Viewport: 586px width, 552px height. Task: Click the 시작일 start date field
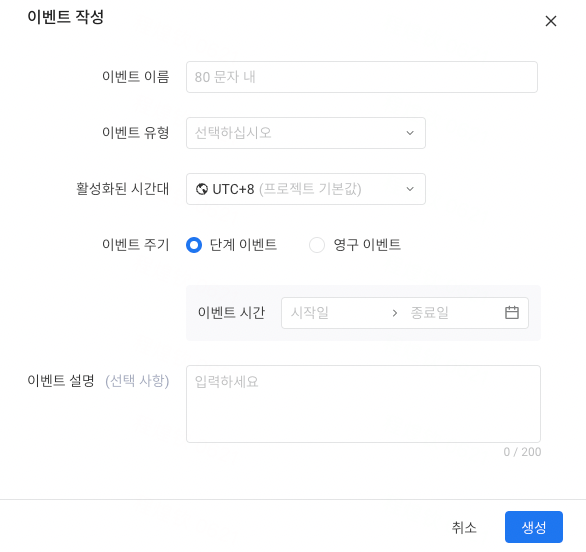click(x=336, y=313)
